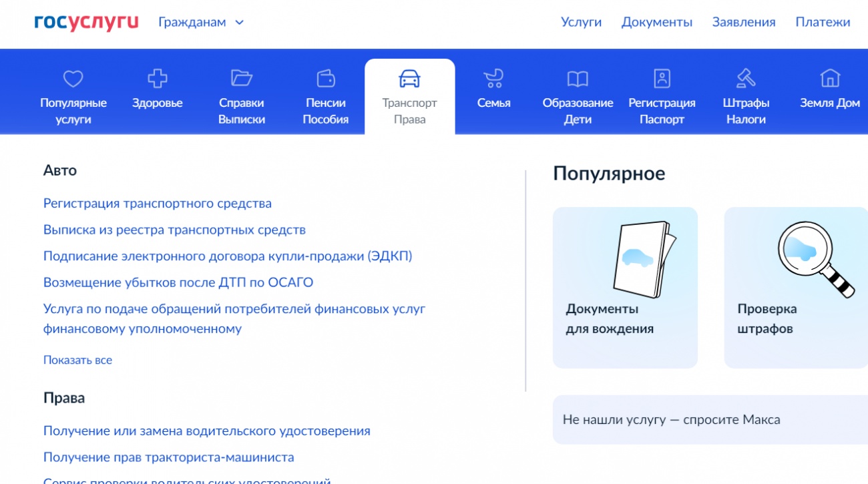The image size is (868, 484).
Task: Expand the Гражданам dropdown
Action: tap(201, 23)
